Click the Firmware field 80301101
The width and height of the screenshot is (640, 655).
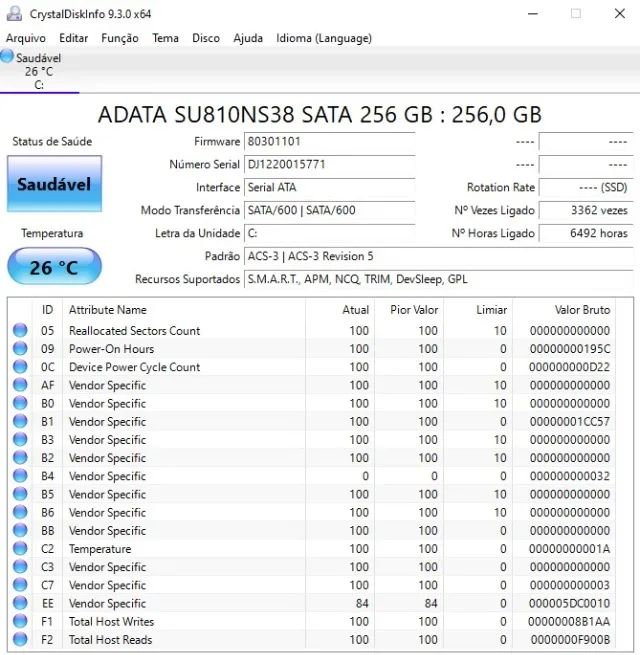(330, 142)
